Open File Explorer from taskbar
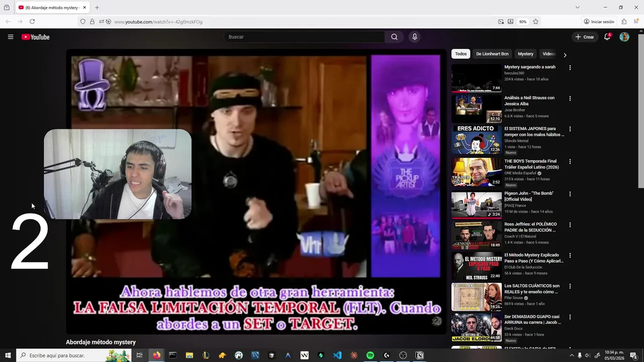 pyautogui.click(x=189, y=355)
